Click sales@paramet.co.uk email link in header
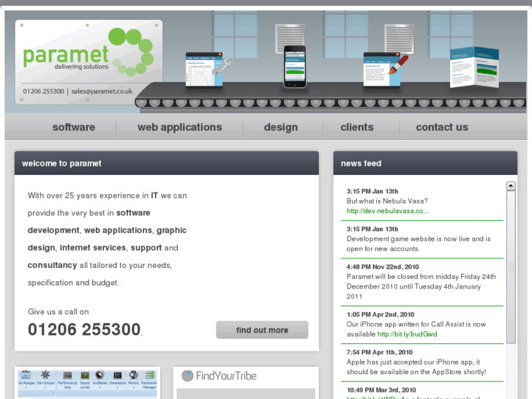This screenshot has width=532, height=399. (102, 92)
